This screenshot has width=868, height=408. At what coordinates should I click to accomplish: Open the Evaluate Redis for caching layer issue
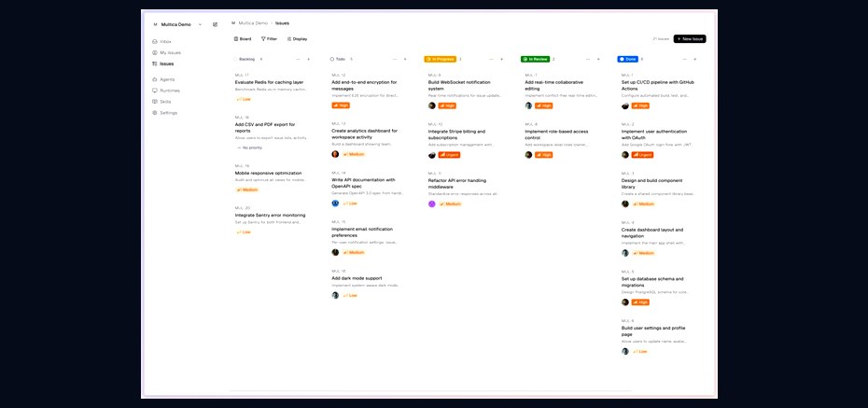coord(269,82)
